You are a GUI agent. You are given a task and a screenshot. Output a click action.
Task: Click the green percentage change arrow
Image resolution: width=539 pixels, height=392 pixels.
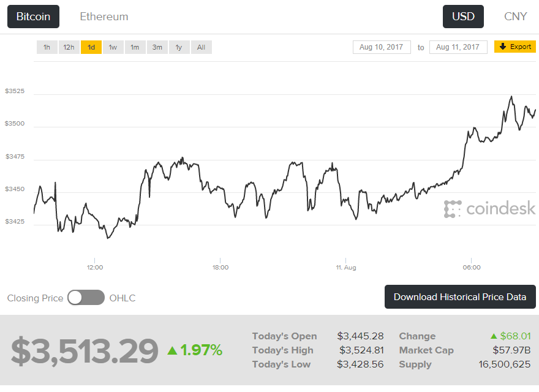point(173,350)
